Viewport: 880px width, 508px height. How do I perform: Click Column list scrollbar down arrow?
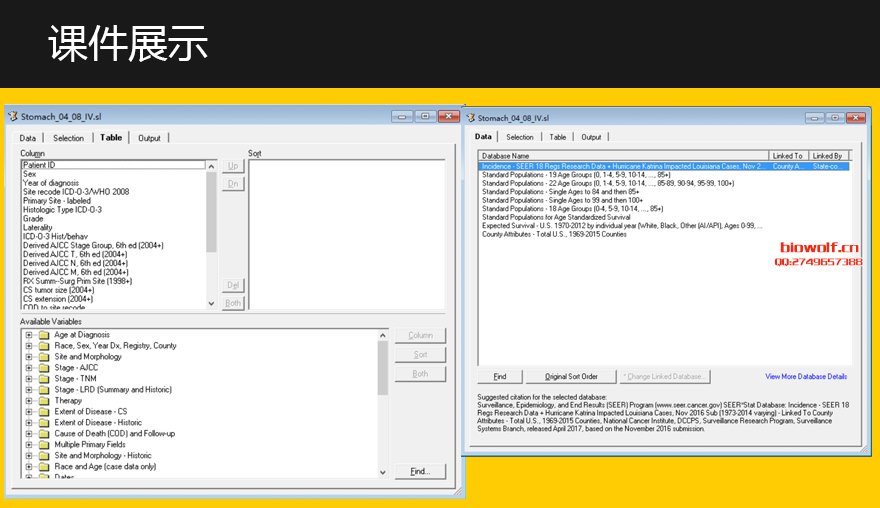point(211,304)
